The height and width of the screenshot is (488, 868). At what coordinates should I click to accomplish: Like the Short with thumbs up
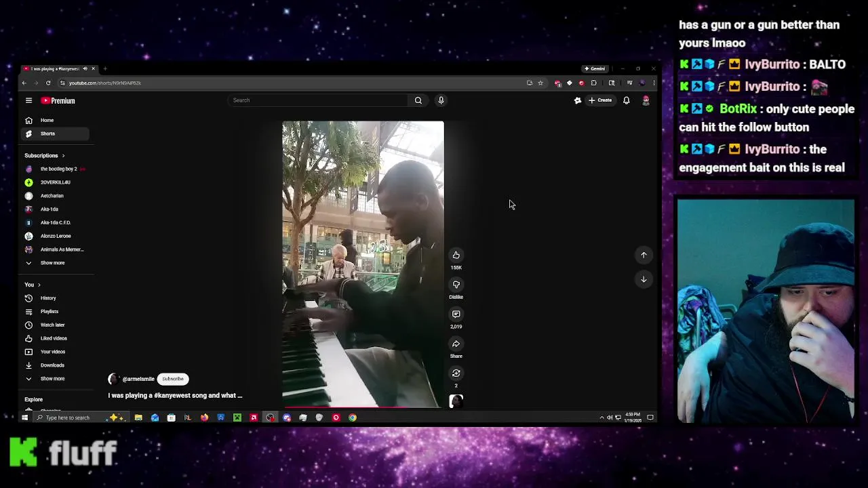[456, 255]
